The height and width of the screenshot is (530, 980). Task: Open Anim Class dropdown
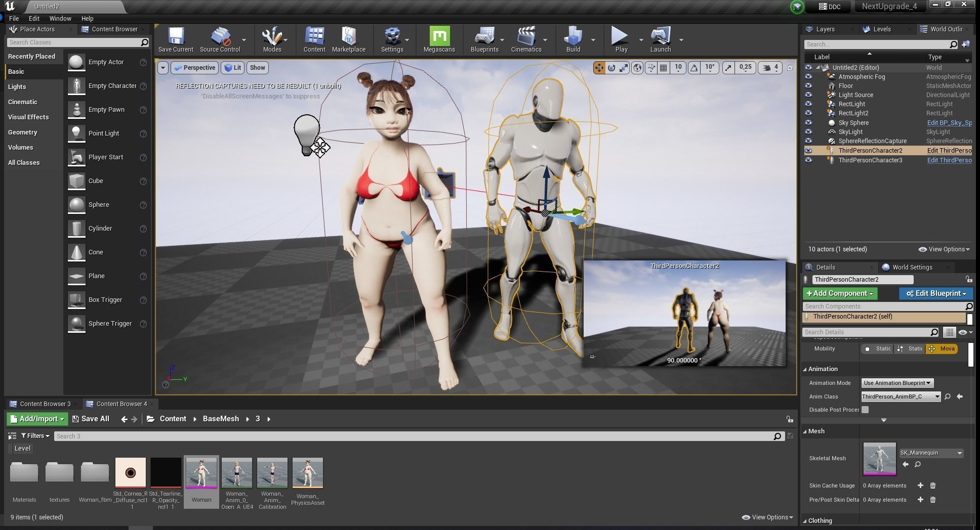pos(901,396)
